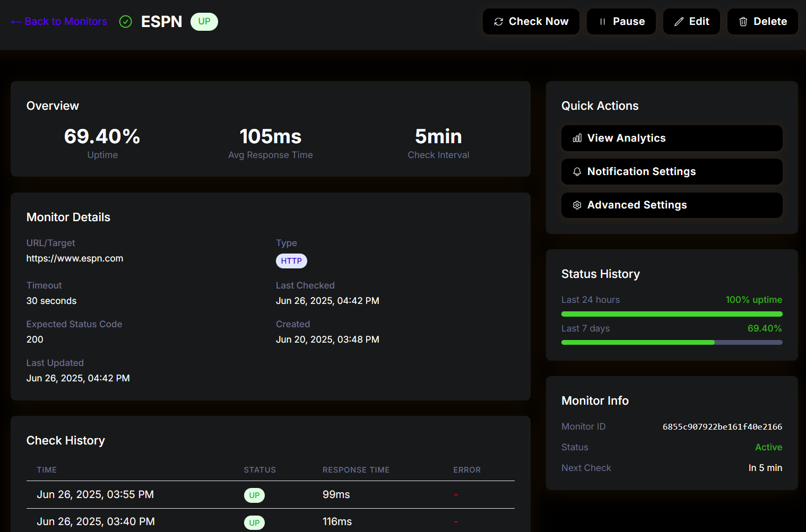Viewport: 806px width, 532px height.
Task: Pause the ESPN monitor
Action: pos(621,22)
